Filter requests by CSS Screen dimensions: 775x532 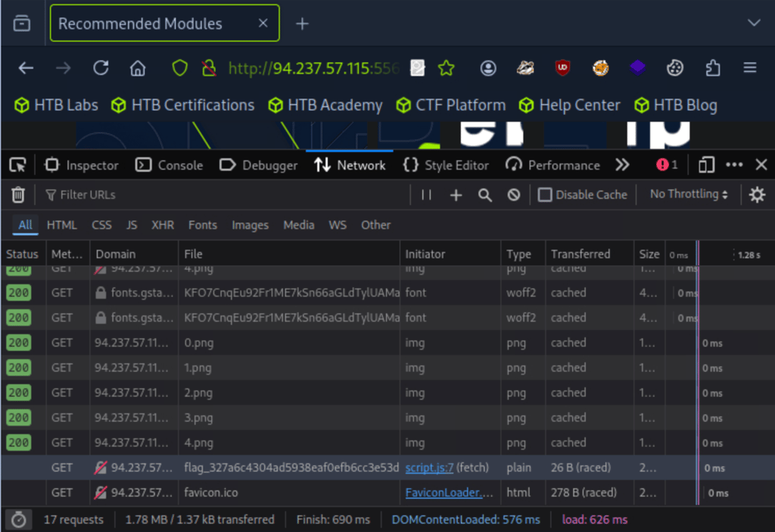101,225
